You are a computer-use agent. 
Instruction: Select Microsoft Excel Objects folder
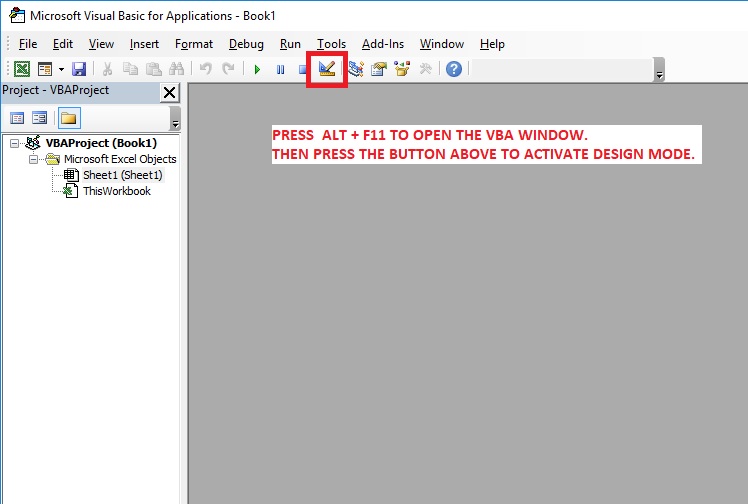[120, 159]
